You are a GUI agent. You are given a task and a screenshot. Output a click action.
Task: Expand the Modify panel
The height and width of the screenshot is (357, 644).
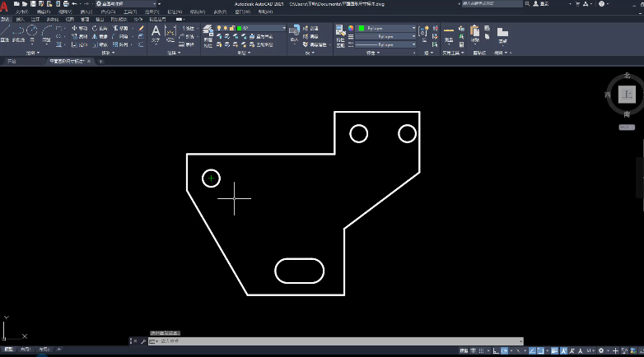tap(109, 53)
